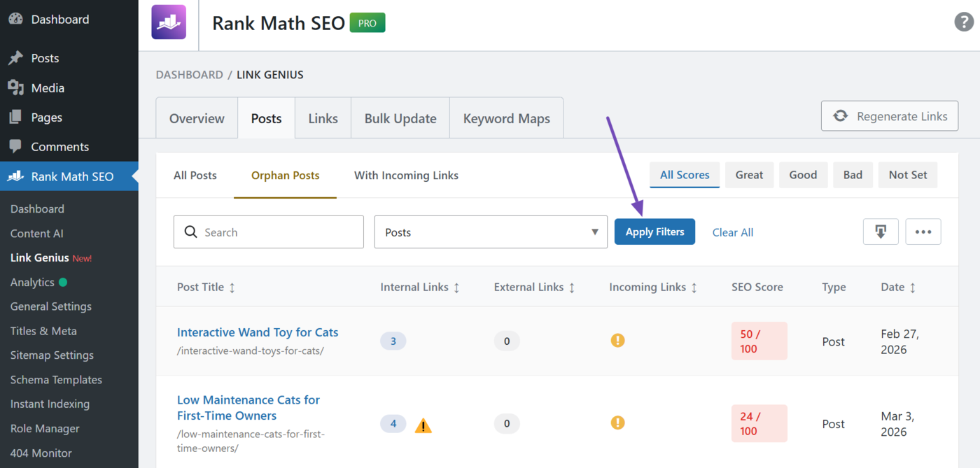Select the All Posts sub-tab
This screenshot has height=468, width=980.
click(195, 176)
